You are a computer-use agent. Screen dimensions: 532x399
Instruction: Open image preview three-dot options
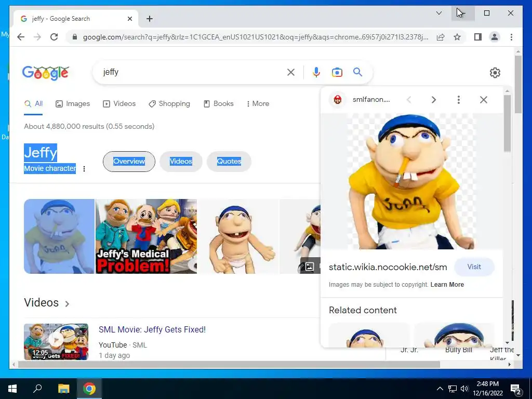[458, 100]
